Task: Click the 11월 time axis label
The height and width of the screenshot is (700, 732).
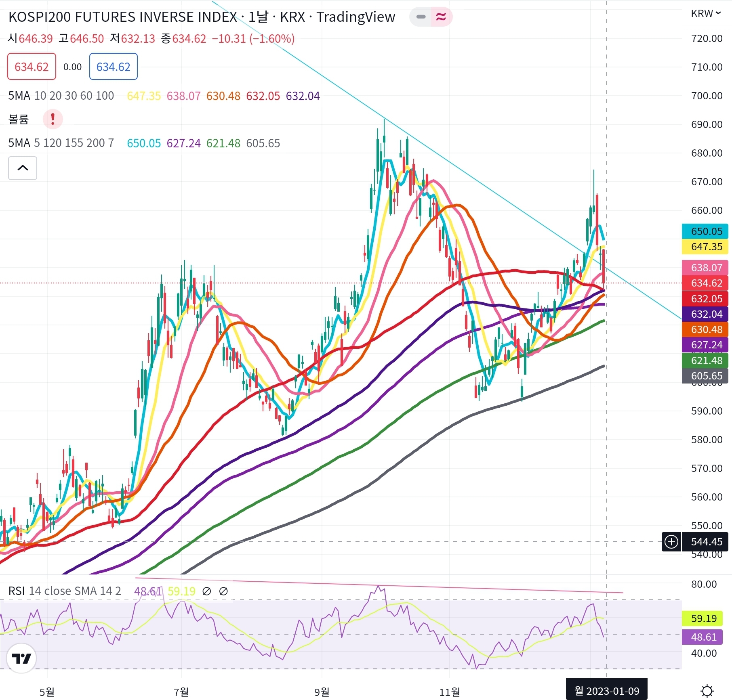Action: (x=450, y=692)
